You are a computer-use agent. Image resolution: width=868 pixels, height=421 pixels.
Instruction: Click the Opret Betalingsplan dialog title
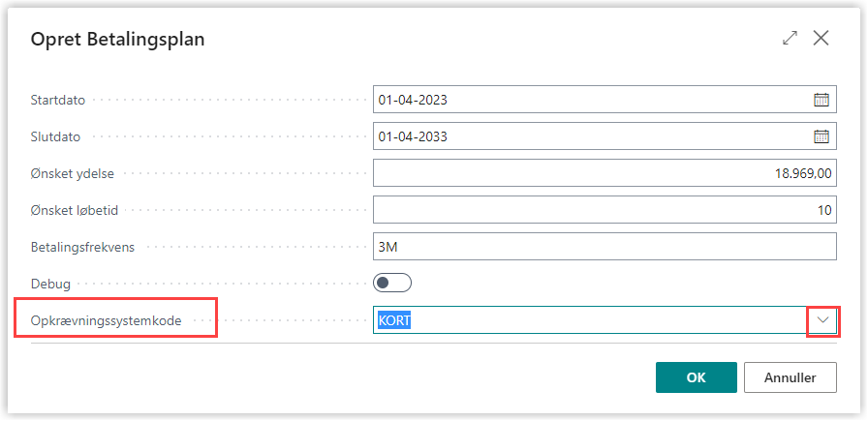click(x=118, y=40)
